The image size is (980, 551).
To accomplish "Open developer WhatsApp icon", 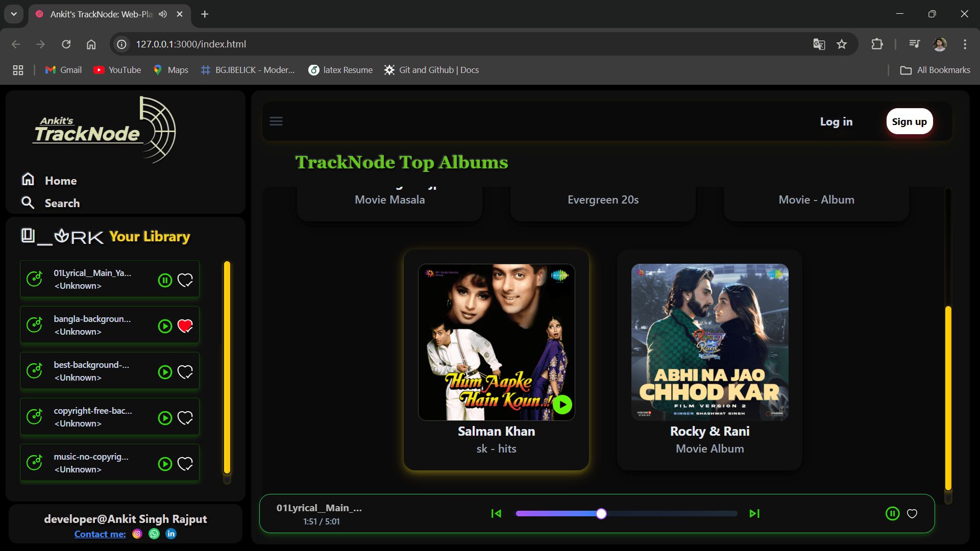I will point(154,534).
